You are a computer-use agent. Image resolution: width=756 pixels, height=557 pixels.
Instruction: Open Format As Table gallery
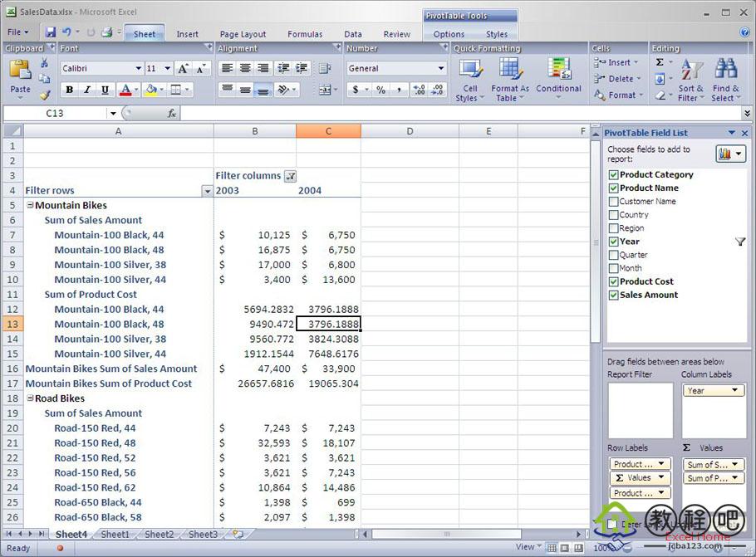point(509,80)
